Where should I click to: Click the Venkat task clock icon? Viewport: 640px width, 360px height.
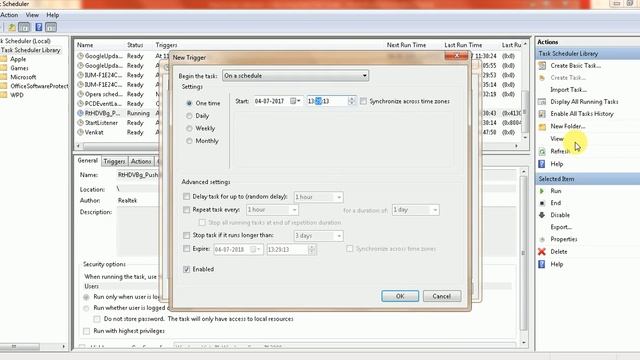click(80, 133)
